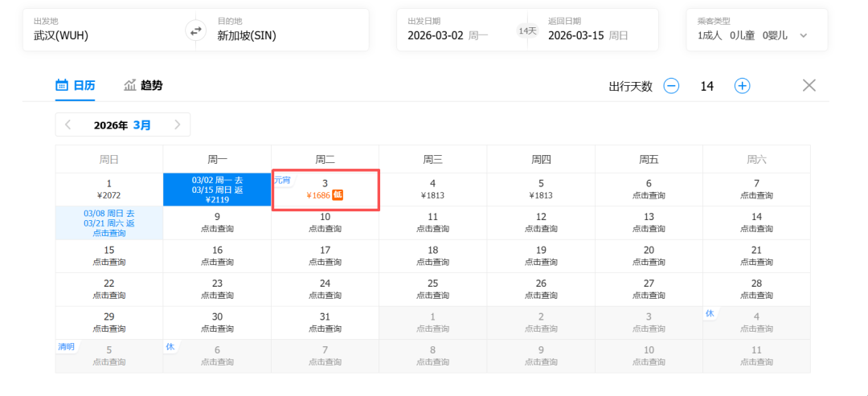Switch to the 趋势 trend tab
This screenshot has width=868, height=396.
(143, 85)
